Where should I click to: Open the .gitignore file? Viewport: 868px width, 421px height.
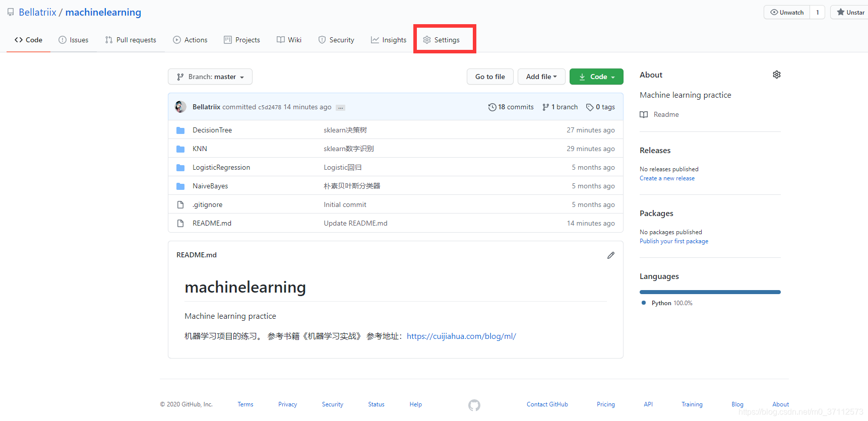pyautogui.click(x=207, y=204)
